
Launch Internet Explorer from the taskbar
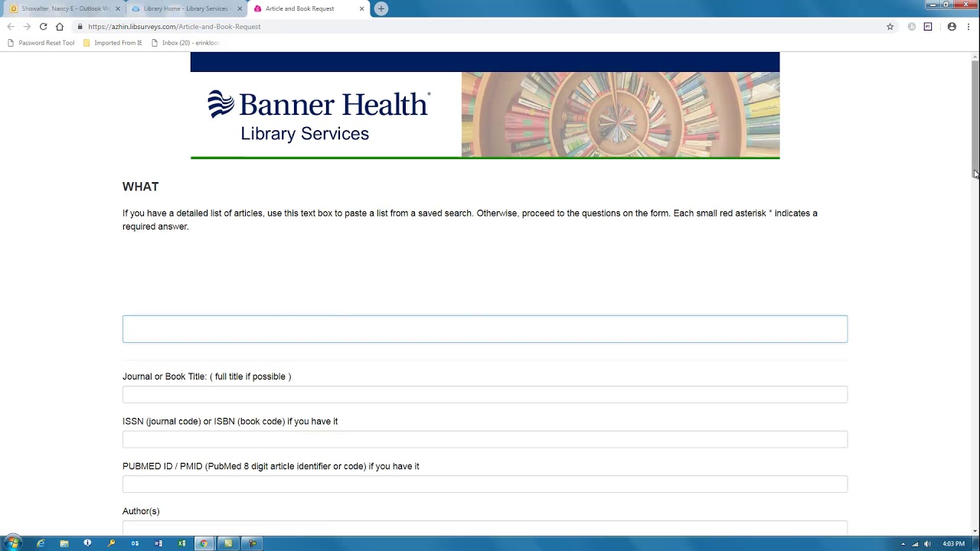tap(41, 543)
